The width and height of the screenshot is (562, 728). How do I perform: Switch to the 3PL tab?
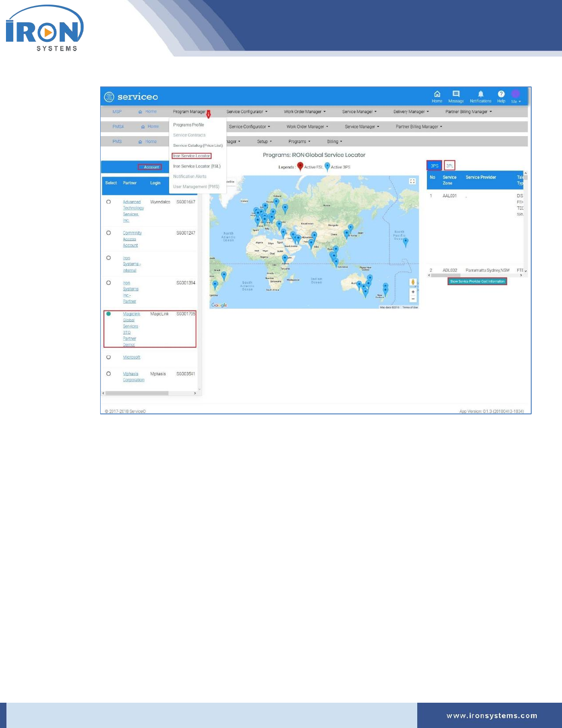449,166
